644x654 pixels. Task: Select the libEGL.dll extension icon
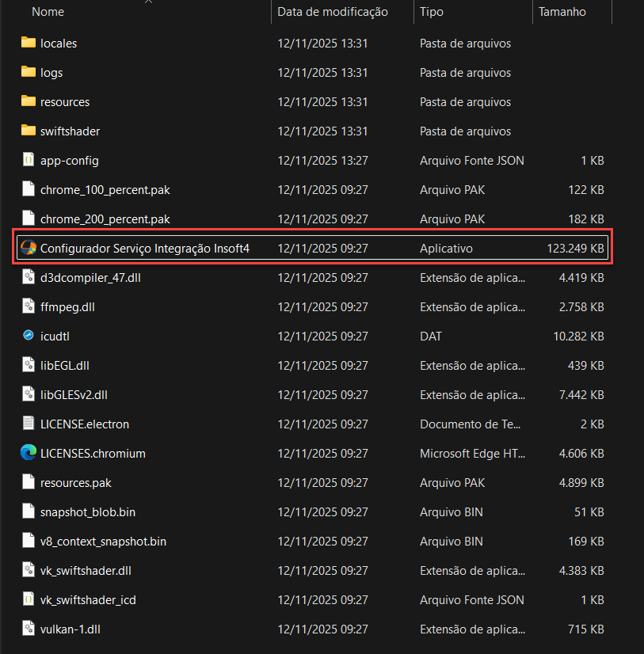point(27,365)
